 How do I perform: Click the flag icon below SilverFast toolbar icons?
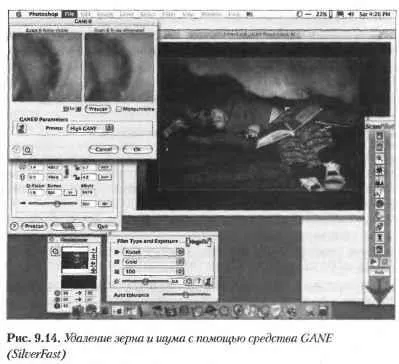coord(374,262)
